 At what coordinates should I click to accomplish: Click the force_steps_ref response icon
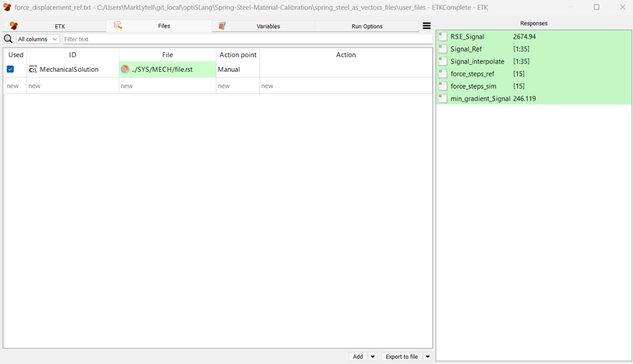[x=443, y=74]
